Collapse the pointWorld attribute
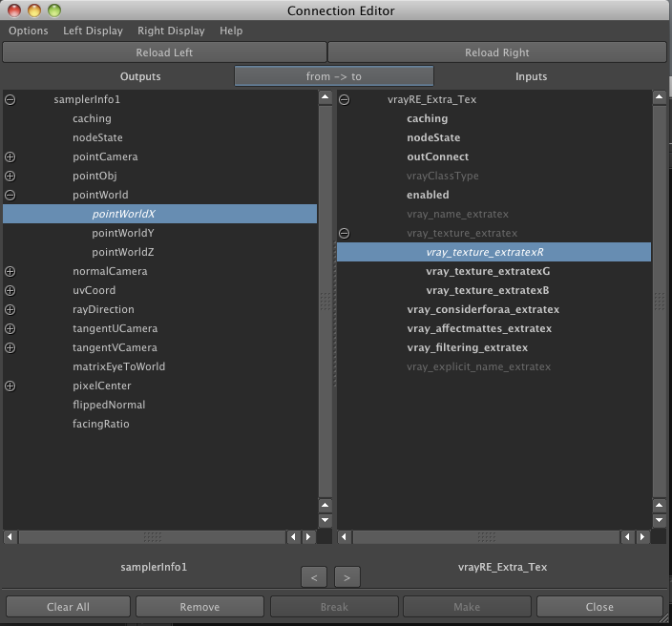This screenshot has height=626, width=672. click(10, 195)
